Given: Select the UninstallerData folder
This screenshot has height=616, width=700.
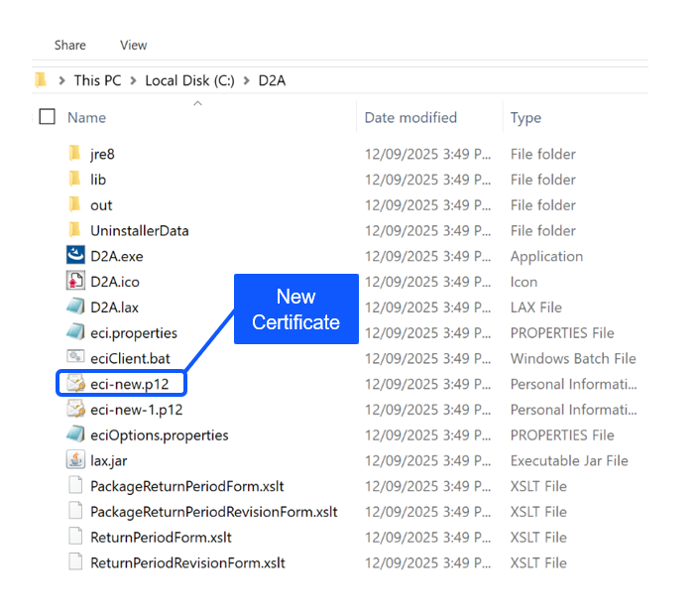Looking at the screenshot, I should tap(139, 230).
